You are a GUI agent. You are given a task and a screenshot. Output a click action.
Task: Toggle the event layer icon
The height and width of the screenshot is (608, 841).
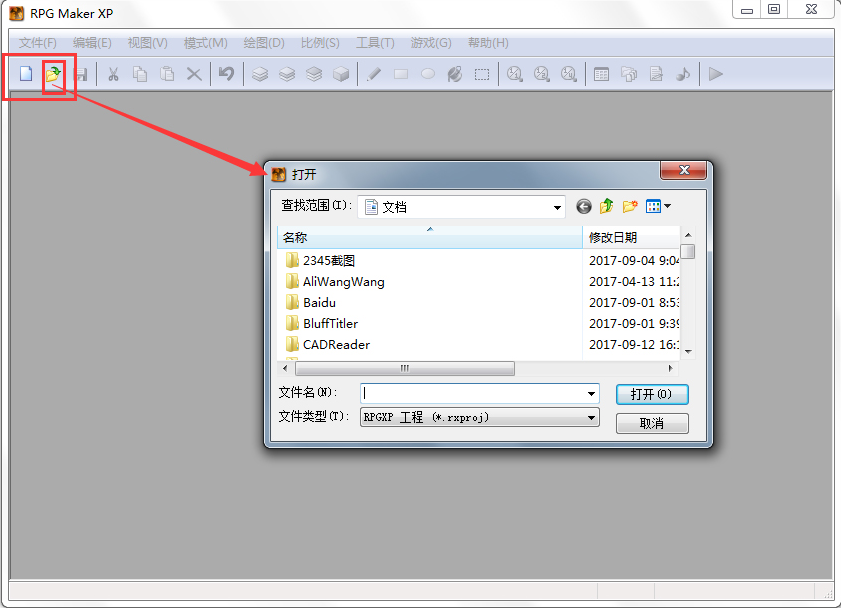[340, 74]
